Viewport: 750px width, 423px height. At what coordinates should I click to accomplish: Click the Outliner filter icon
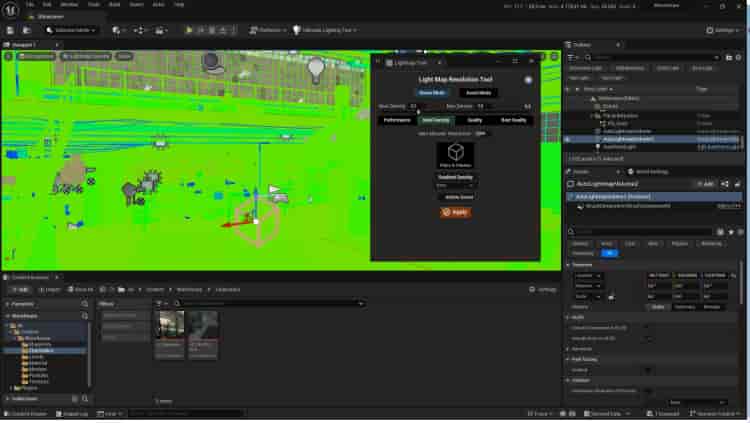[571, 57]
